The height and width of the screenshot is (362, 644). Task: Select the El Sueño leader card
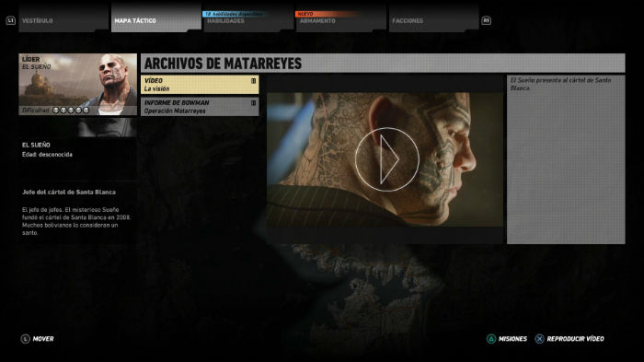(77, 85)
